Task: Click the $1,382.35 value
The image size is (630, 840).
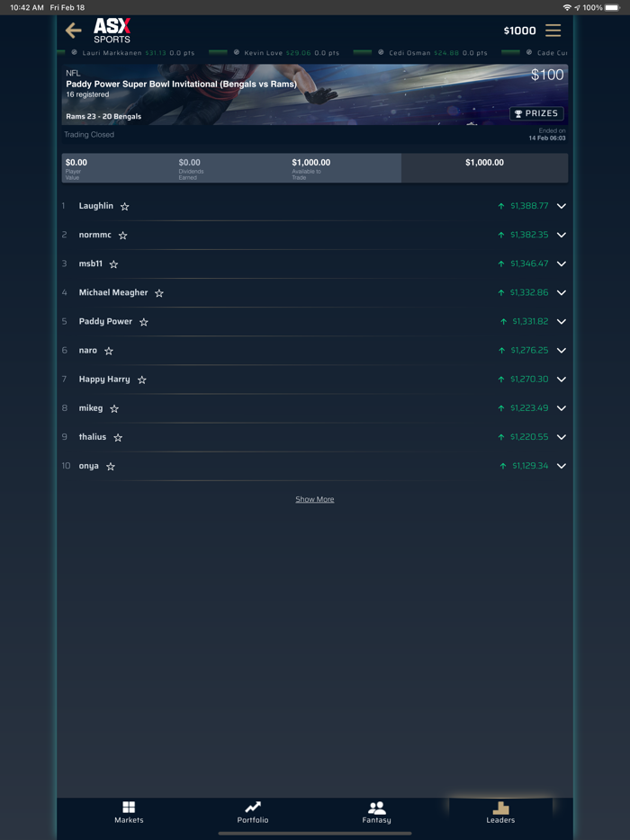Action: (529, 235)
